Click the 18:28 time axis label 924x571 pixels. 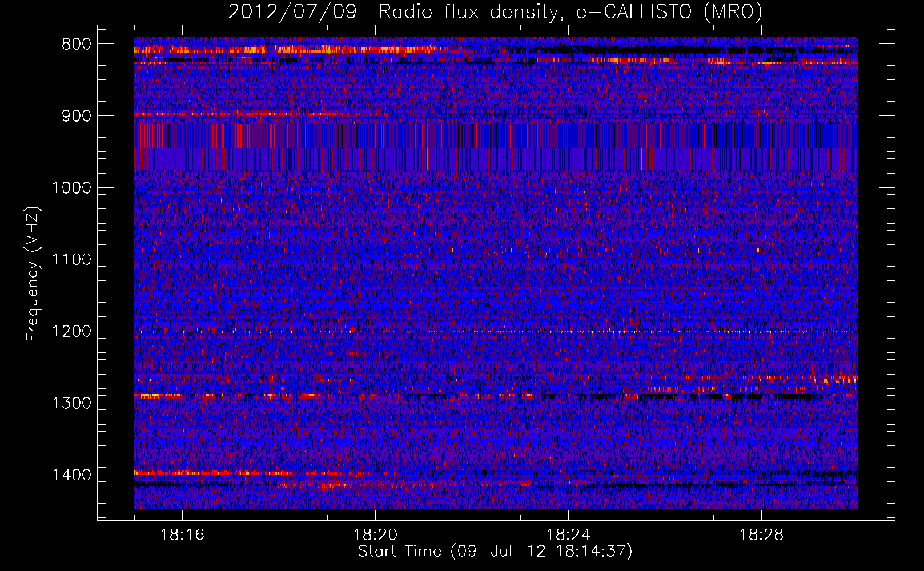761,535
